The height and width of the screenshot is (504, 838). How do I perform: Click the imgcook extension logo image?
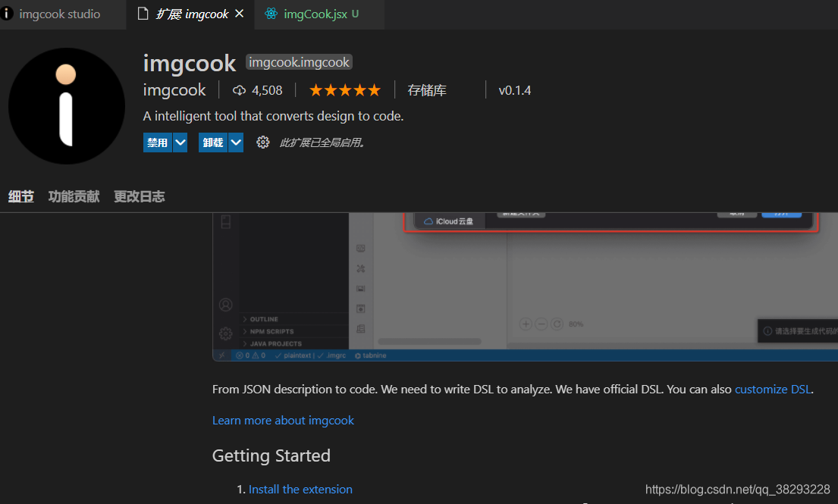click(67, 106)
